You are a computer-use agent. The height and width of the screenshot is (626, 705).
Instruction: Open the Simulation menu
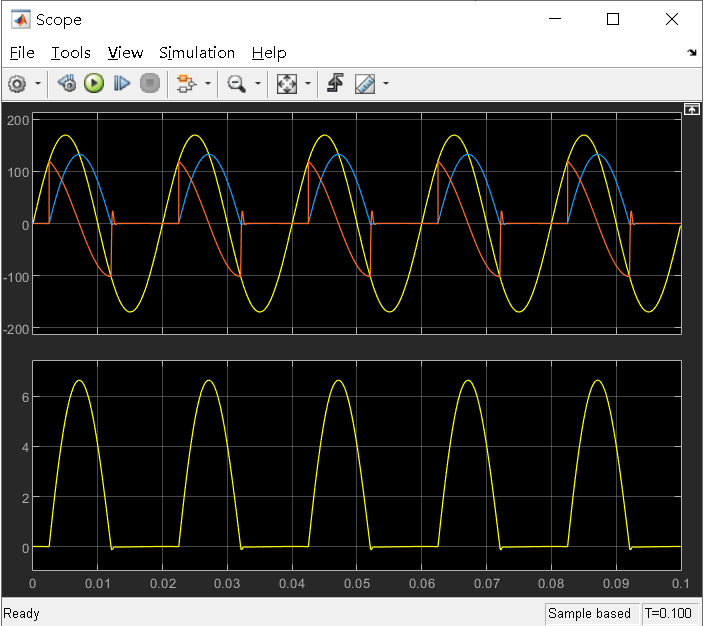click(x=197, y=53)
